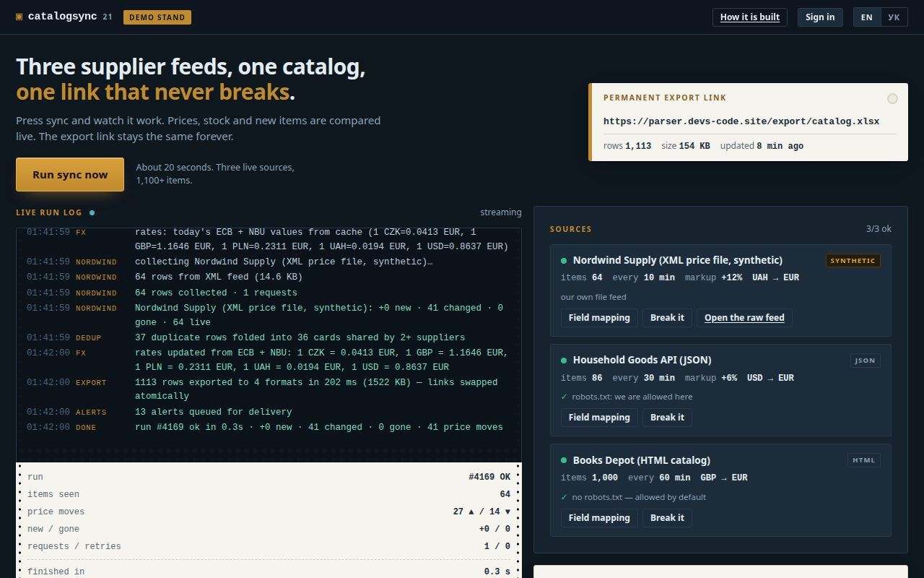This screenshot has width=924, height=578.
Task: Click the 'streaming' status label above the log
Action: pos(501,212)
